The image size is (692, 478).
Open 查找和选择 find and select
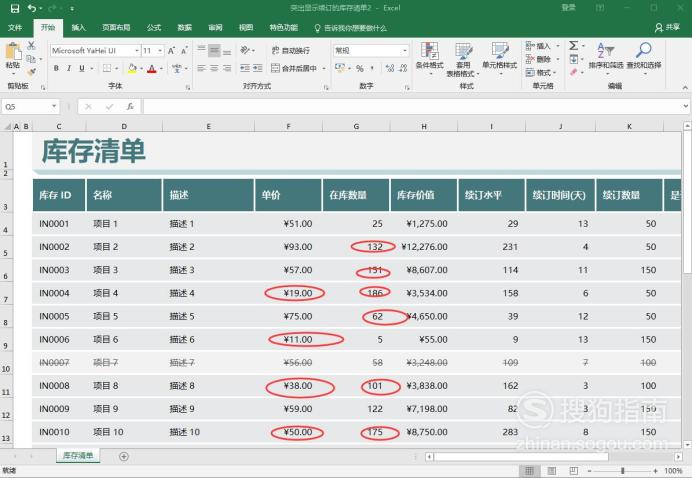(x=644, y=58)
